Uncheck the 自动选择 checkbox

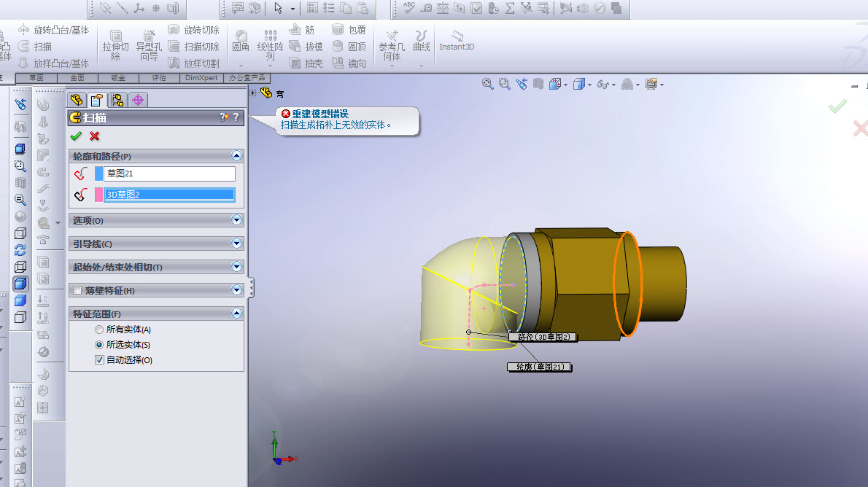click(99, 360)
